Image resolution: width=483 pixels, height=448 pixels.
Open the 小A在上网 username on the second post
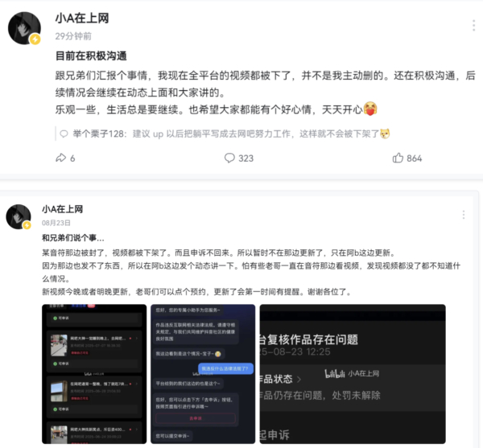click(62, 209)
